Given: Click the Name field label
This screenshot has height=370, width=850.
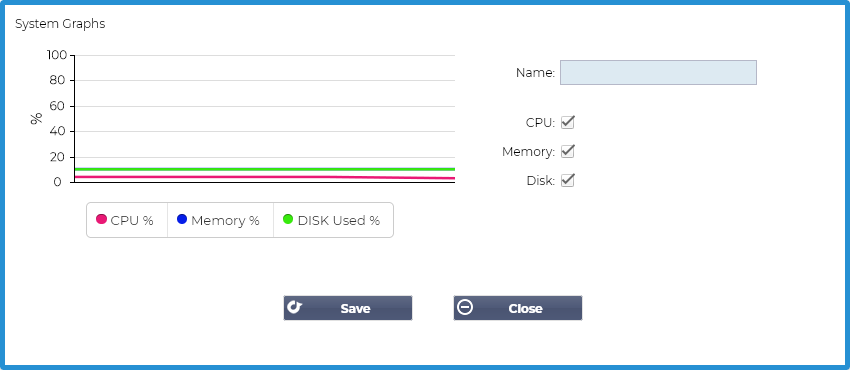Looking at the screenshot, I should pos(536,73).
